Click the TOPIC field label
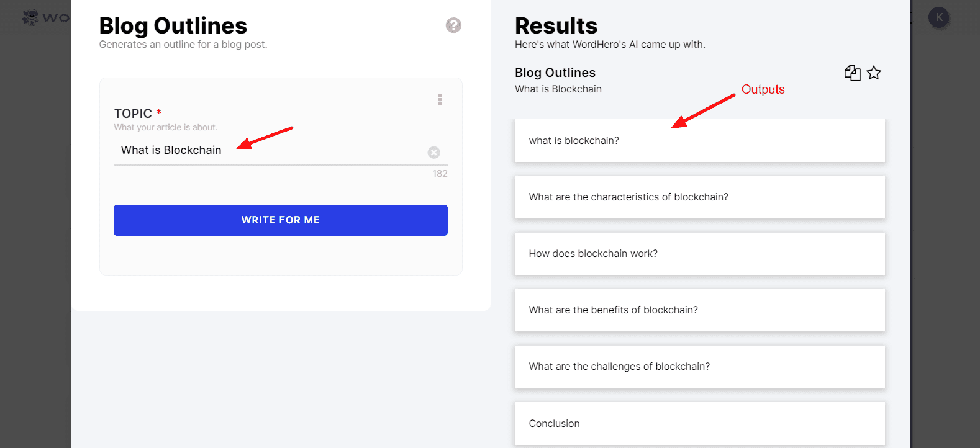The image size is (980, 448). [133, 114]
